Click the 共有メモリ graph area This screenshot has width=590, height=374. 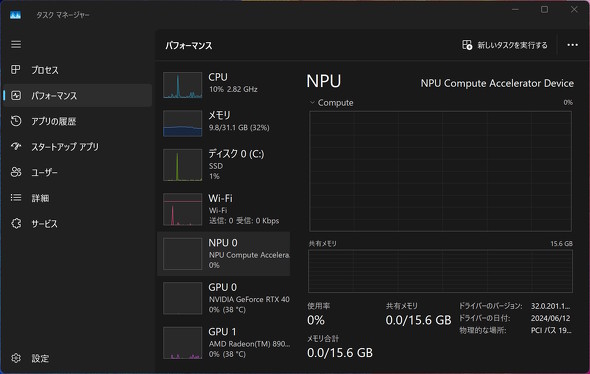tap(440, 271)
